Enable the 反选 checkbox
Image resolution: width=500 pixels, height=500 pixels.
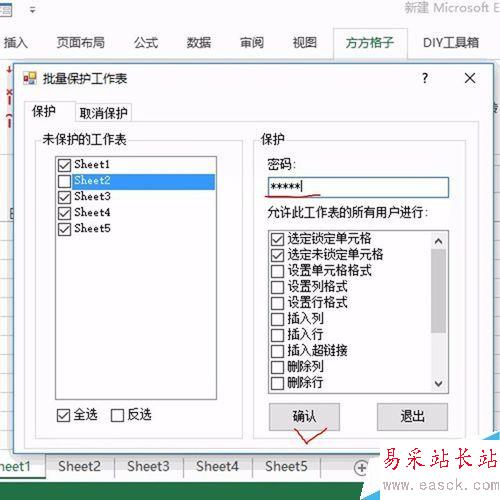coord(117,415)
